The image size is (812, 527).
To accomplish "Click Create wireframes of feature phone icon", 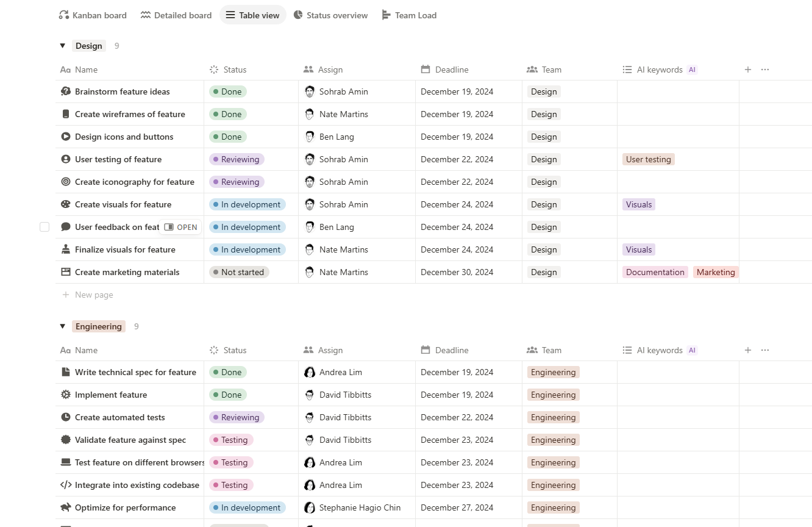I will pos(66,114).
